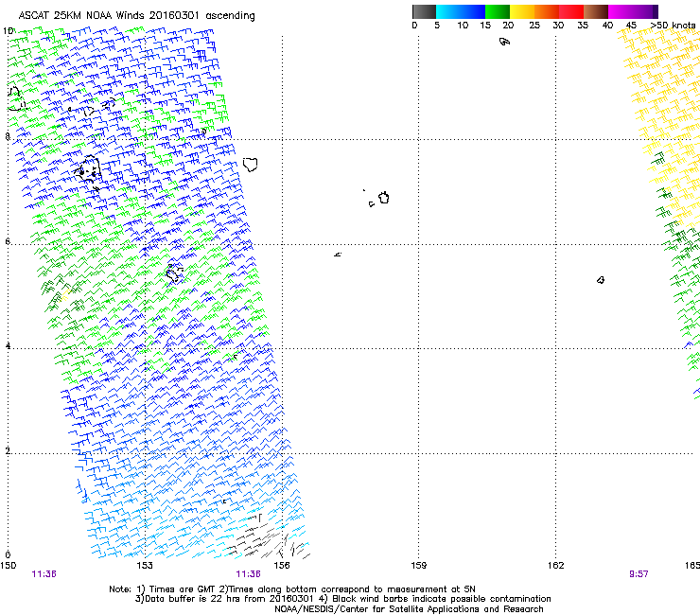The width and height of the screenshot is (700, 615).
Task: Click the cyan 5–10 knots legend segment
Action: 448,11
